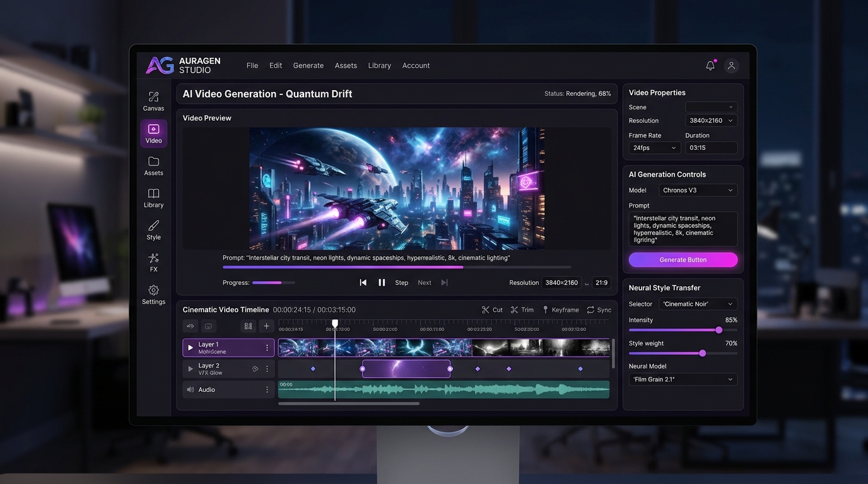Click the Step playback button
Viewport: 868px width, 484px height.
(x=402, y=283)
